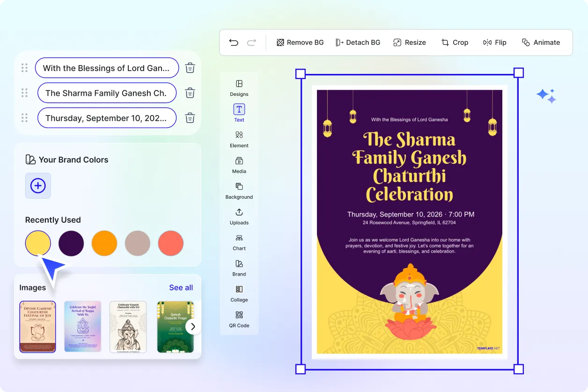Open the 'Divine Ganesh Chaturthi' template thumbnail
This screenshot has height=392, width=588.
coord(37,327)
